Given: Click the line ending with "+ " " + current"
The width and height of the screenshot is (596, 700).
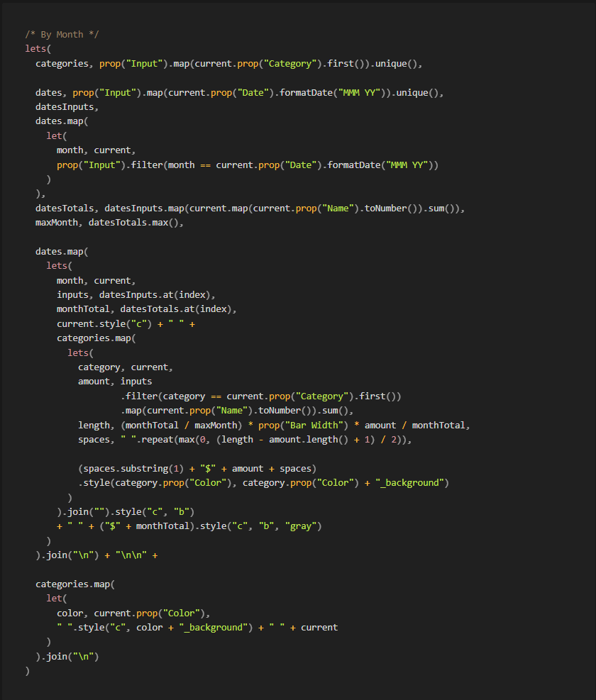Looking at the screenshot, I should click(197, 627).
